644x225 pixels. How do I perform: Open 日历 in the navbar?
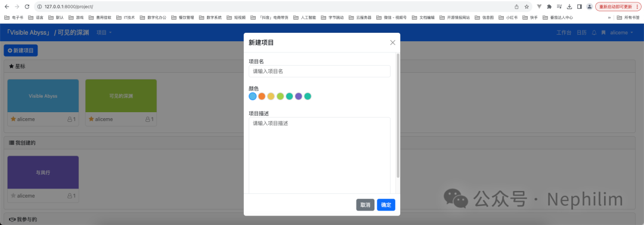click(581, 32)
